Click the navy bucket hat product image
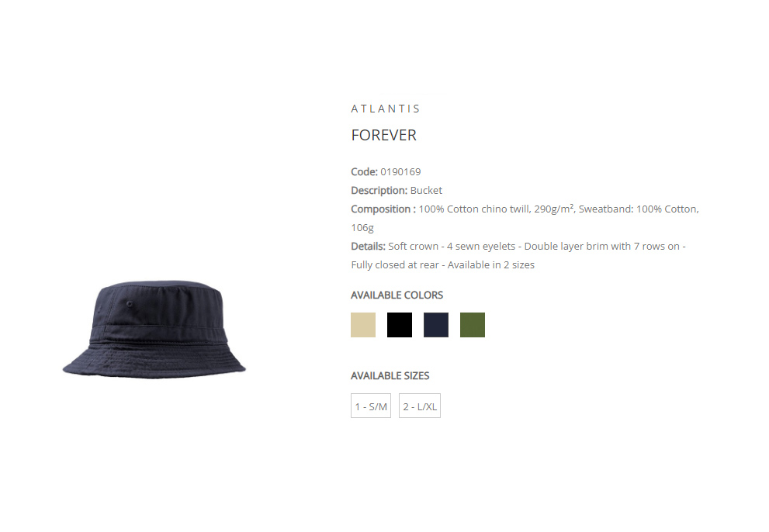The image size is (769, 532). click(x=154, y=330)
